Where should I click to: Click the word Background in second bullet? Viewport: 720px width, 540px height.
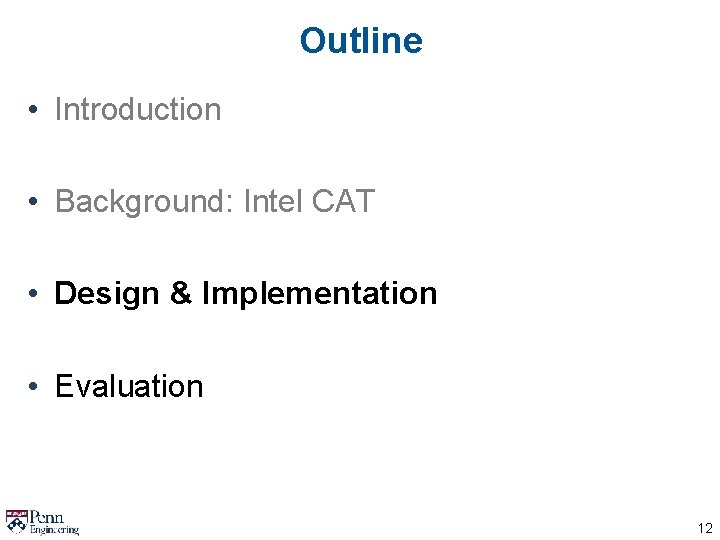click(x=138, y=201)
